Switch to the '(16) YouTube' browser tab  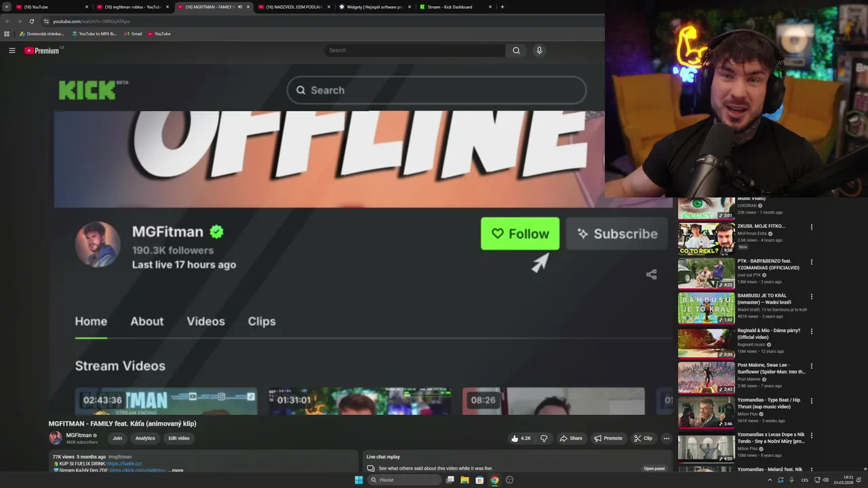(x=53, y=7)
